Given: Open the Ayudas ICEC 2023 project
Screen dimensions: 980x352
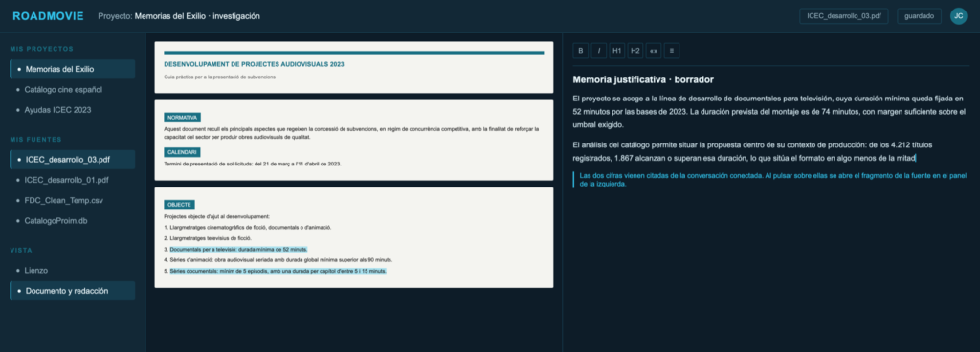Looking at the screenshot, I should [73, 110].
